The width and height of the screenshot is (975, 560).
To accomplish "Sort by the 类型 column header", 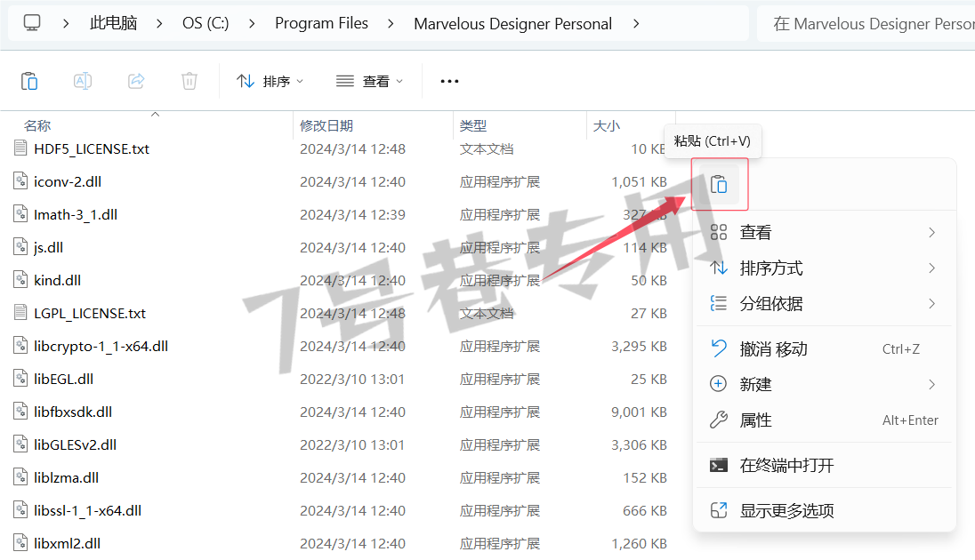I will [473, 125].
